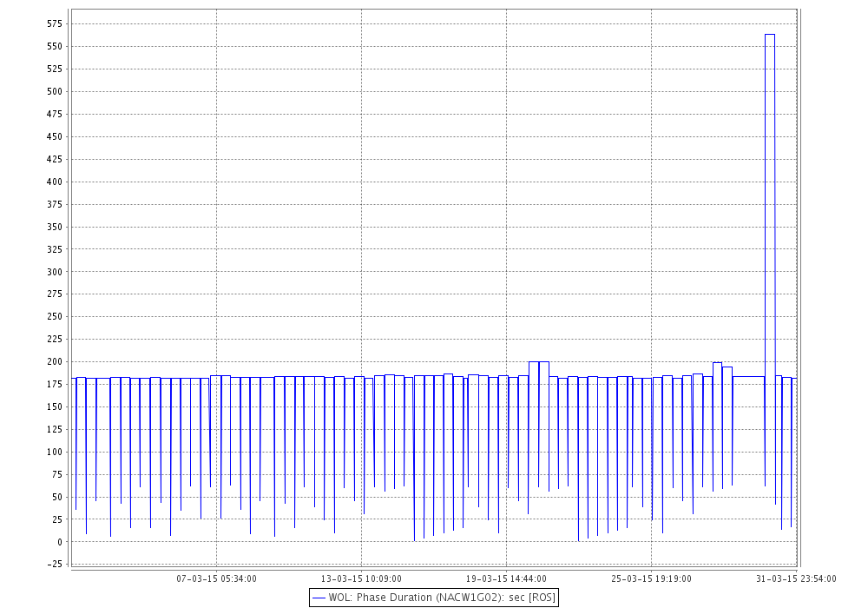Click the blue legend line marker

click(x=319, y=598)
